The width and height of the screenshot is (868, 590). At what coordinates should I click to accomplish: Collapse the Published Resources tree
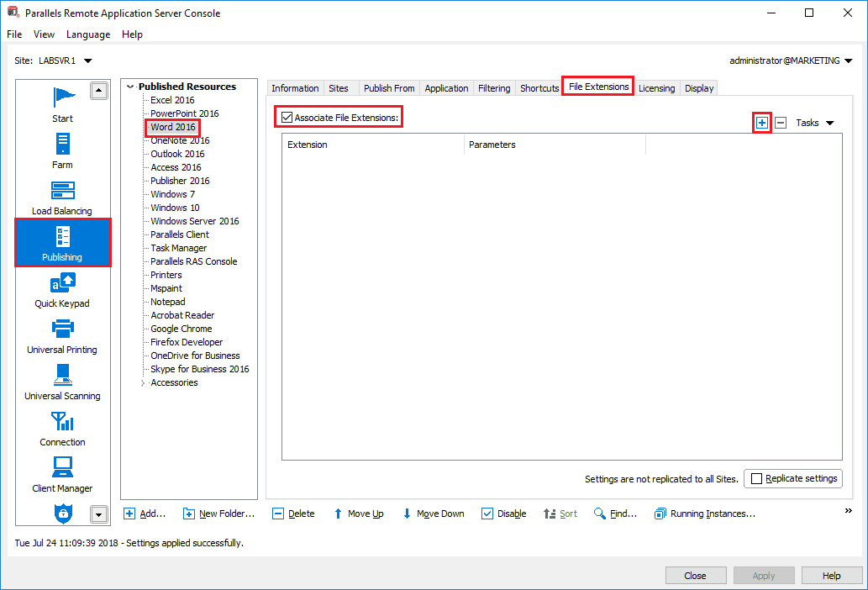coord(130,87)
